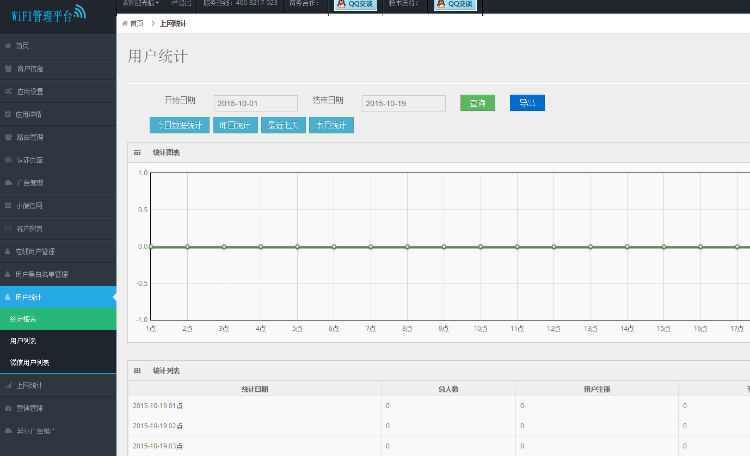Click the second QQ交谈 penguin icon

click(x=441, y=4)
